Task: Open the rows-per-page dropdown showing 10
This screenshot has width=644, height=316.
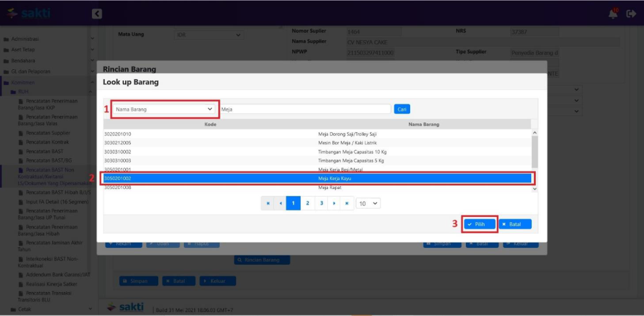Action: (x=369, y=203)
